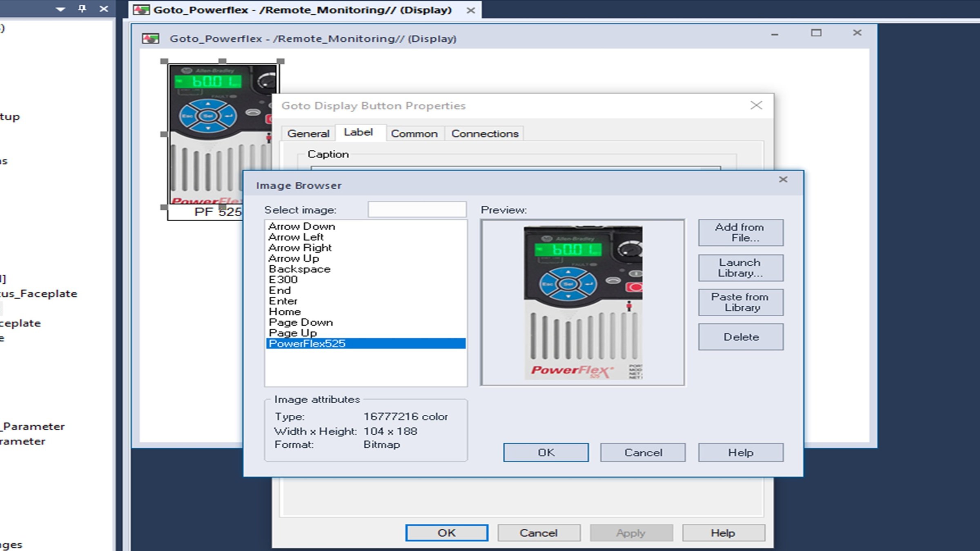The width and height of the screenshot is (980, 551).
Task: Switch to the Common tab
Action: [x=414, y=133]
